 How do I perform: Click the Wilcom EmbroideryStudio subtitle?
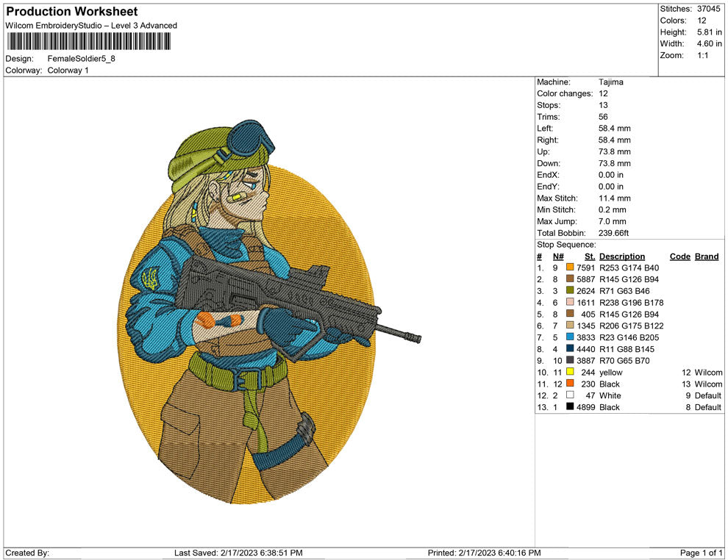(x=91, y=26)
